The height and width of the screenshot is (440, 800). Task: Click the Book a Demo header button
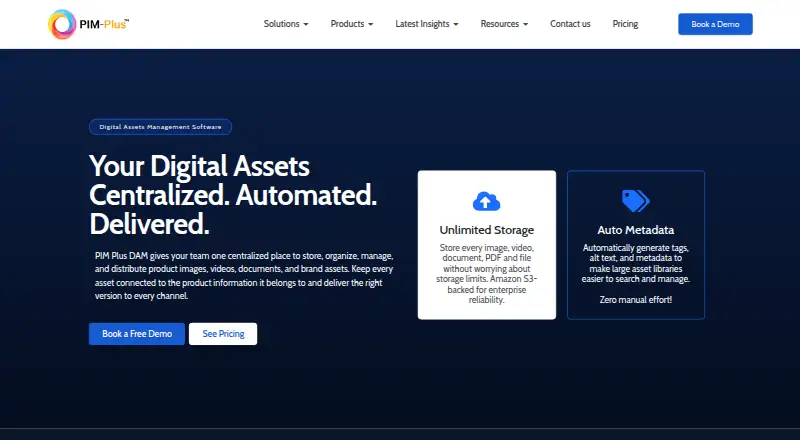pos(715,24)
